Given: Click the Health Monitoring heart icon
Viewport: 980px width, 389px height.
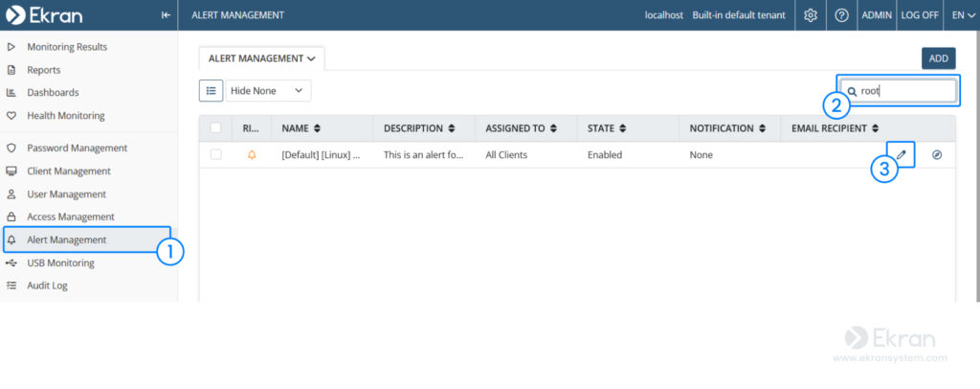Looking at the screenshot, I should coord(11,116).
